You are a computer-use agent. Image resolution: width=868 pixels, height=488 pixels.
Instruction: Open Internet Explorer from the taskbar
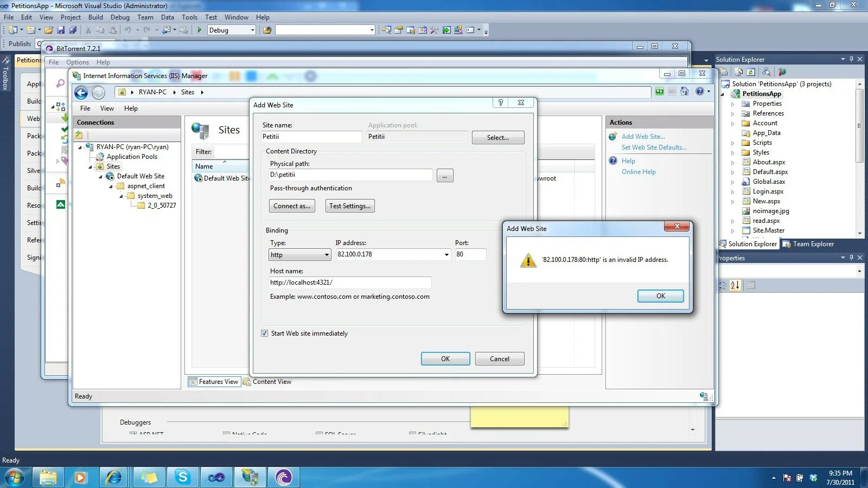(x=114, y=477)
